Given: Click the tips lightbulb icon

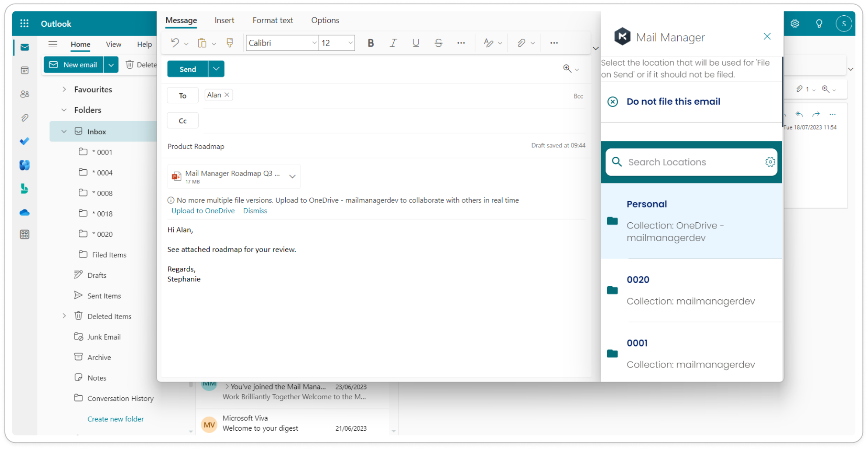Looking at the screenshot, I should pos(819,24).
